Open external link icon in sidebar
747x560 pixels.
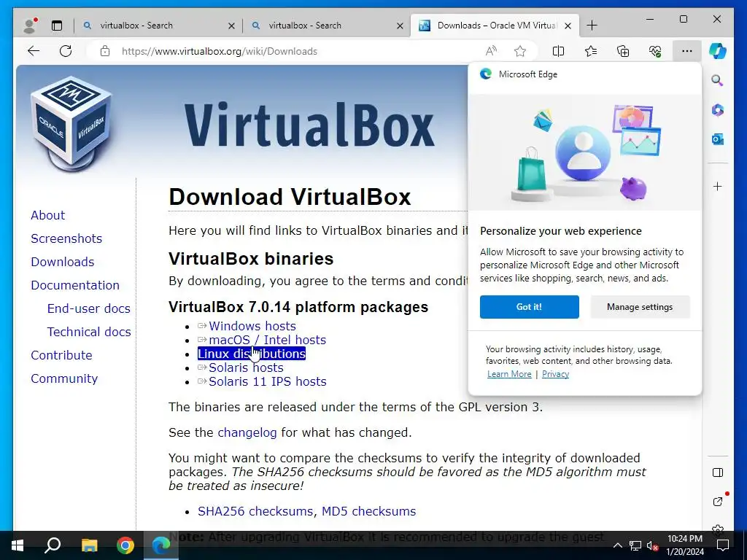718,501
